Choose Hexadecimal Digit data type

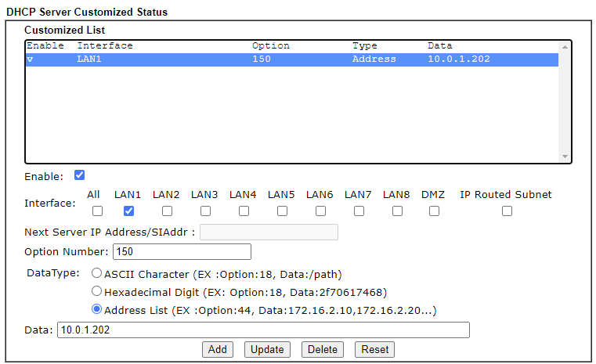click(96, 291)
